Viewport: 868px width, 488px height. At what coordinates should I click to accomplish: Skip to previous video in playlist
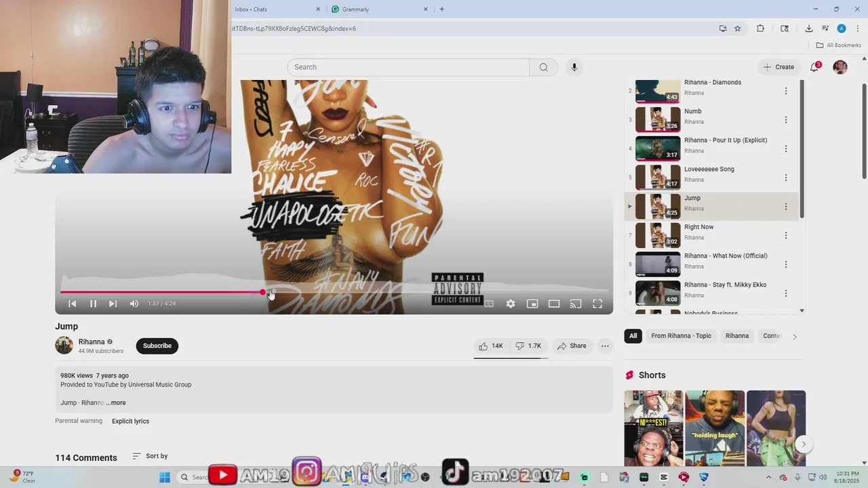pos(73,304)
